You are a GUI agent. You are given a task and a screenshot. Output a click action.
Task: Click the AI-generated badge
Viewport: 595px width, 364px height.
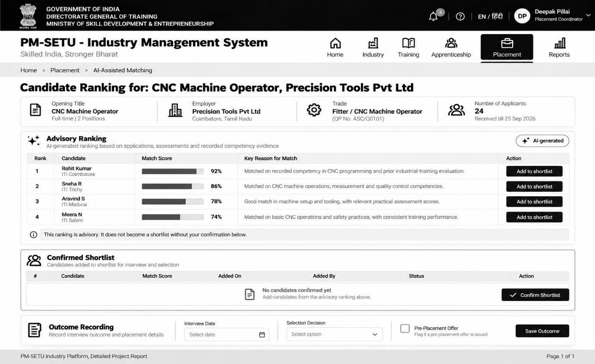pos(542,141)
